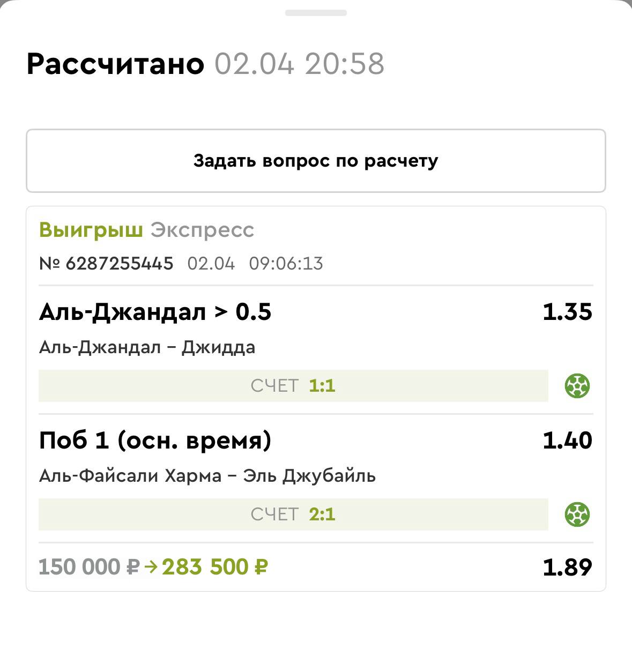632x672 pixels.
Task: Tap the drag handle atop the sheet
Action: (316, 13)
